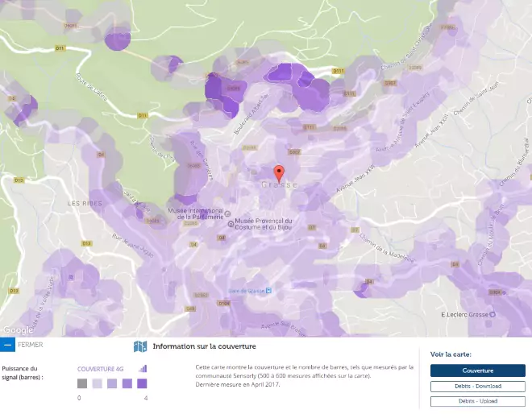Screen dimensions: 532x418
Task: Click the gray zero-signal legend swatch
Action: click(81, 385)
